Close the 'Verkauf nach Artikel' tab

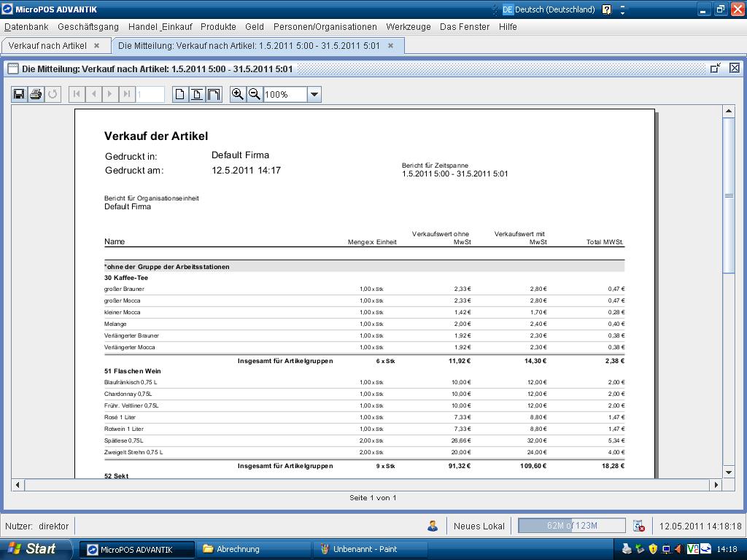click(96, 45)
